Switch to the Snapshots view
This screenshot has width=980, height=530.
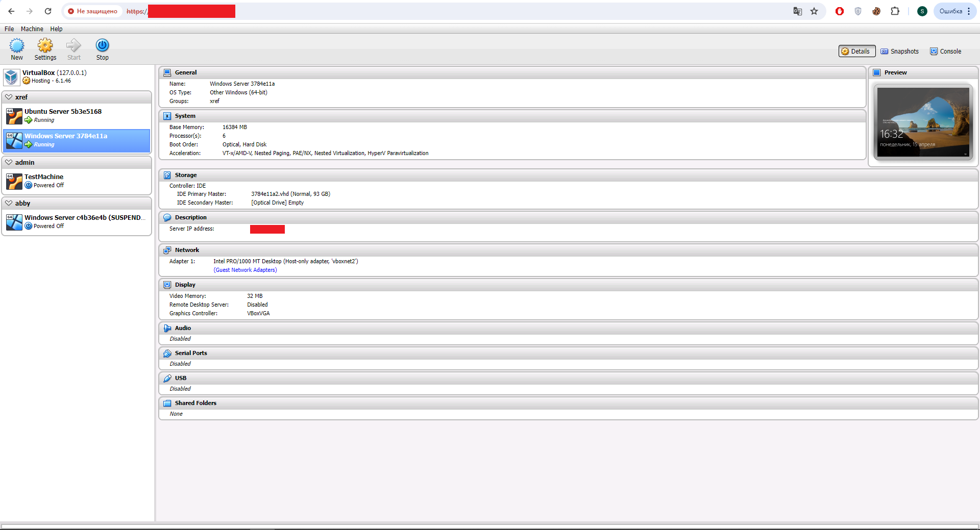point(899,51)
